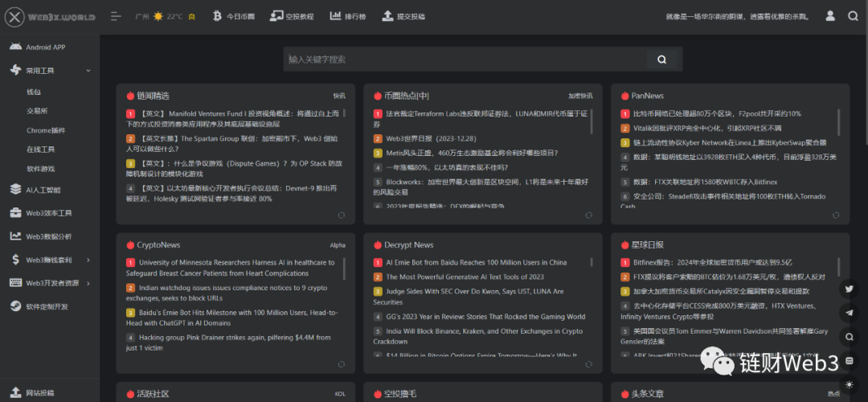Open 提交投稿 in the top menu
Image resolution: width=868 pixels, height=402 pixels.
click(x=404, y=17)
